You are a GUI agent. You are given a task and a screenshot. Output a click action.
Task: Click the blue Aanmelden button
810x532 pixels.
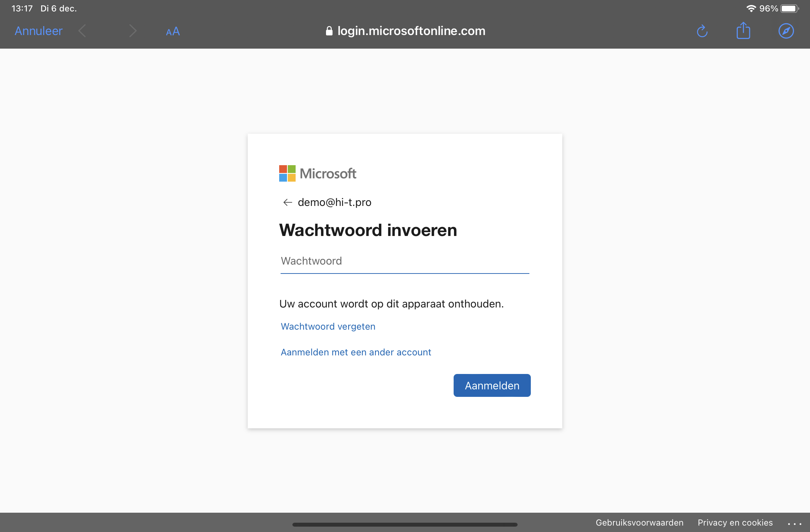point(492,385)
